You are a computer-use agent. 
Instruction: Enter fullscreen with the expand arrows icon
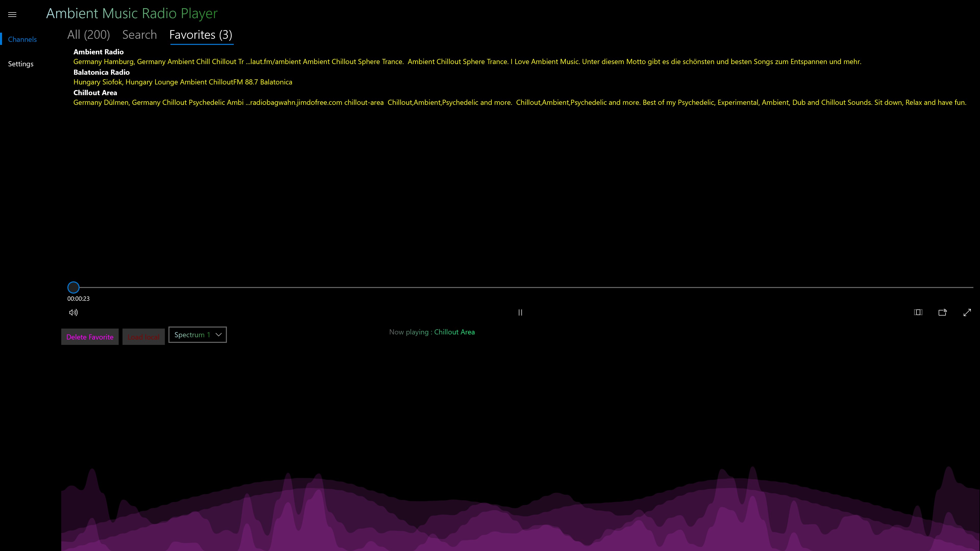click(967, 312)
